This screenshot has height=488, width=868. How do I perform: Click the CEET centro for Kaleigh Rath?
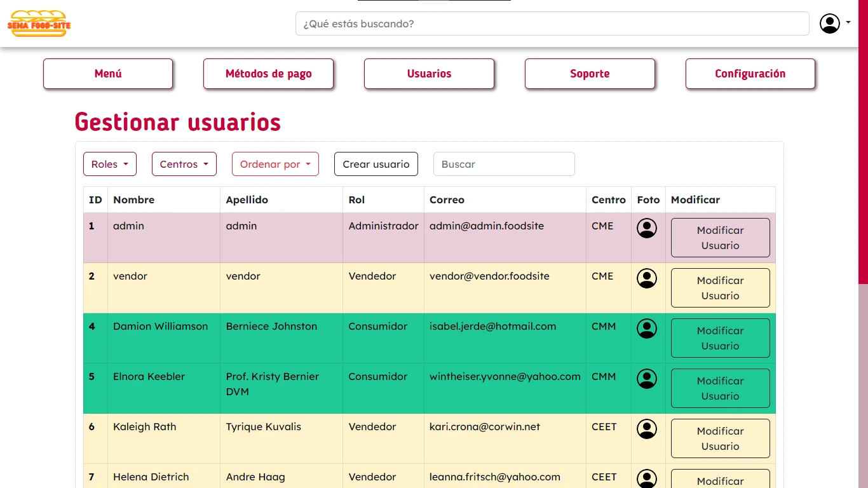(x=604, y=426)
